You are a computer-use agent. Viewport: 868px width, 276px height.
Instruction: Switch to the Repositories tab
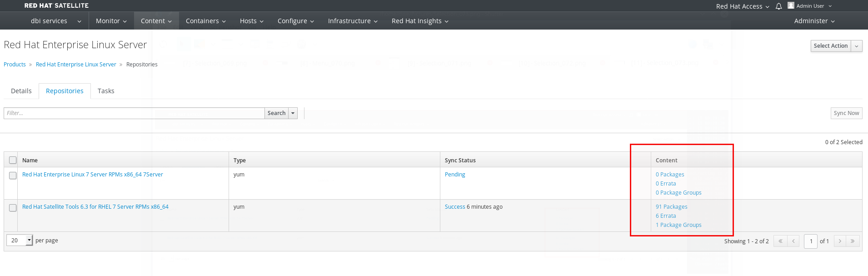point(65,91)
